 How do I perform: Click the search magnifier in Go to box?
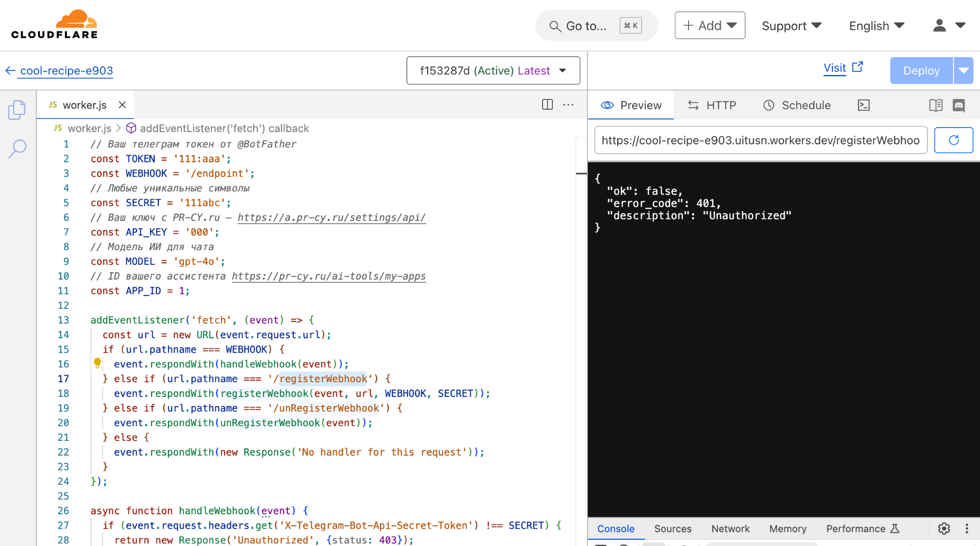click(x=555, y=26)
